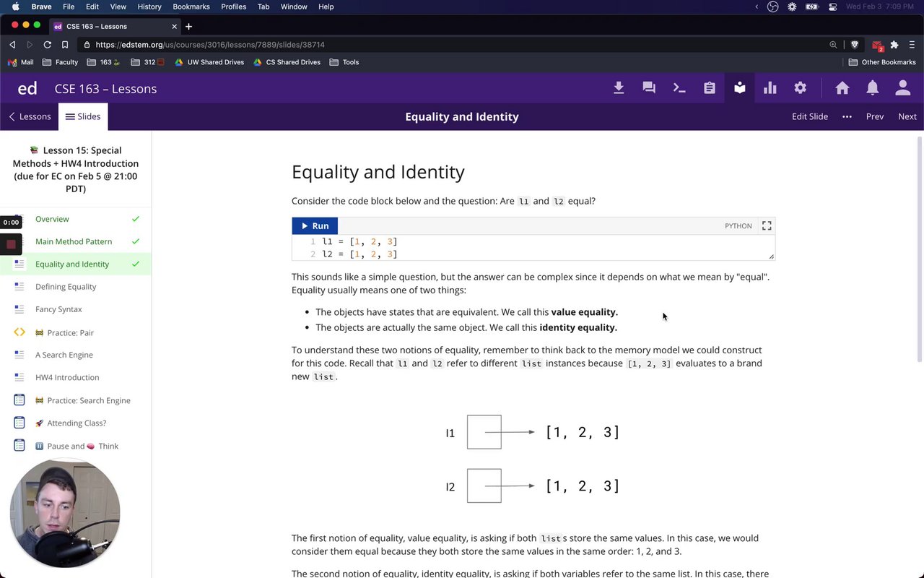Open the workspaces terminal icon
Viewport: 924px width, 578px height.
[x=679, y=88]
